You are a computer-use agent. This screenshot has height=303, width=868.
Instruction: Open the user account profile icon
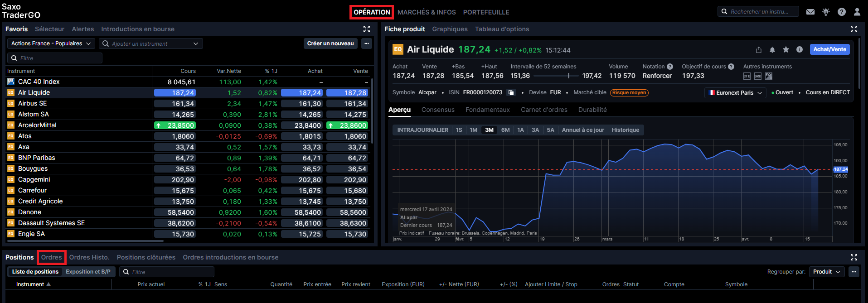pyautogui.click(x=857, y=12)
